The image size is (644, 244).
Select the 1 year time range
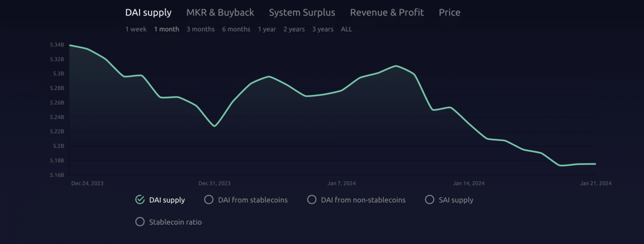point(267,29)
